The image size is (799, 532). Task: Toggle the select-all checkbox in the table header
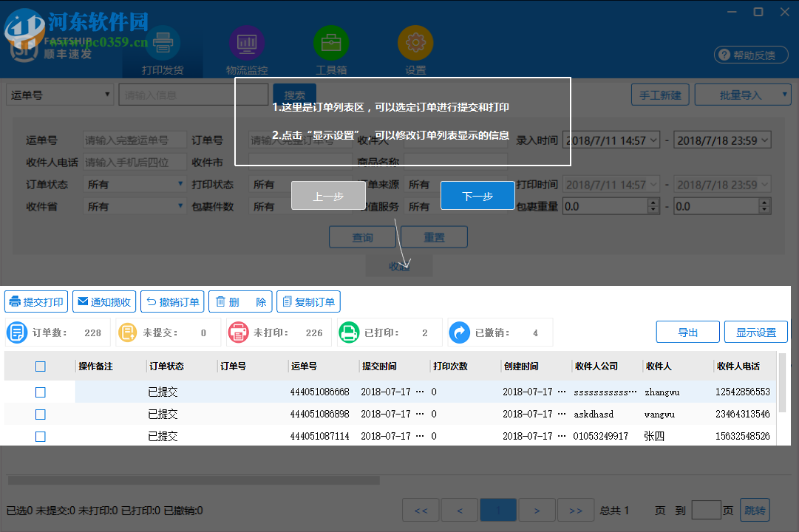[40, 366]
